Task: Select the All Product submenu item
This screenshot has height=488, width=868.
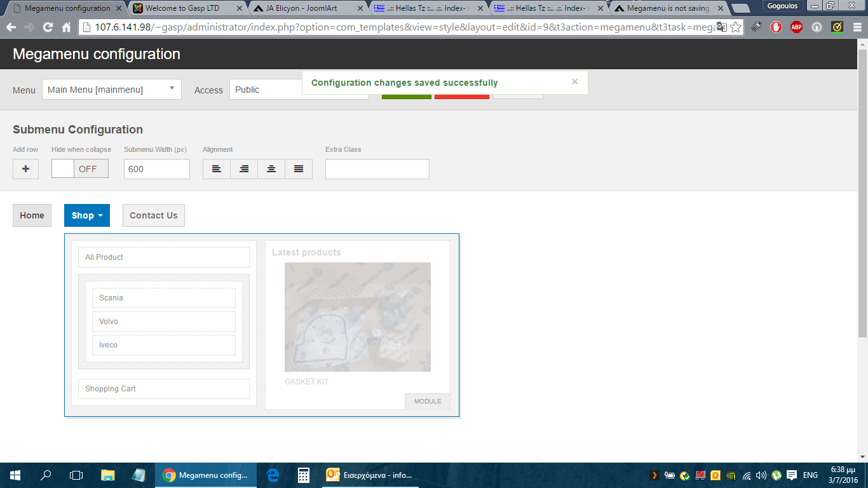Action: [x=164, y=257]
